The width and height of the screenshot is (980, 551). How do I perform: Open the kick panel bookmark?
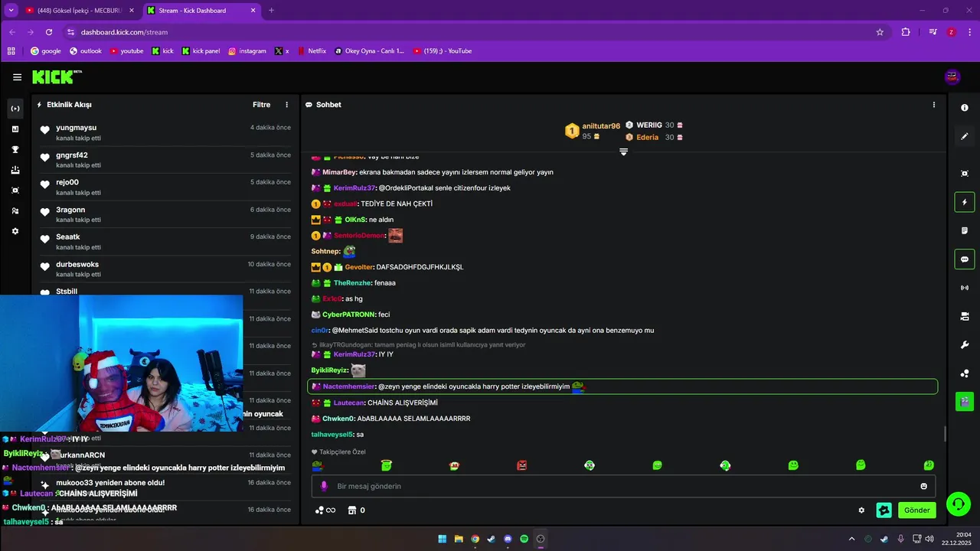(x=201, y=51)
